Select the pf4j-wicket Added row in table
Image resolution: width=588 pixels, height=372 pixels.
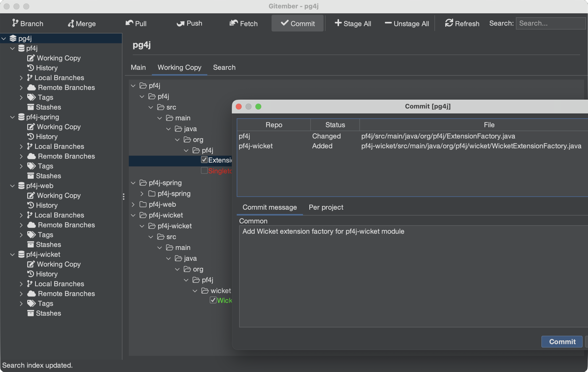(x=412, y=146)
